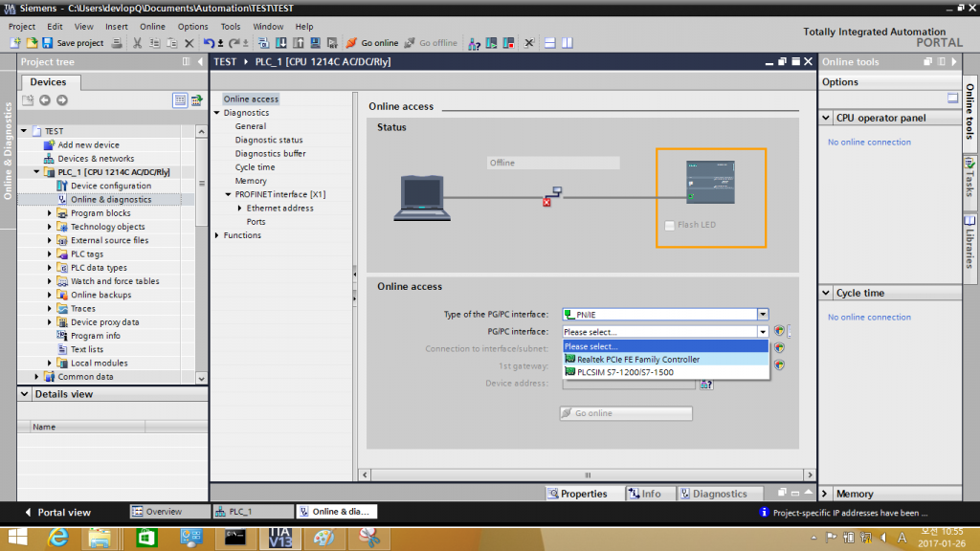
Task: Click the shield icon beside PG/PC interface
Action: pyautogui.click(x=779, y=331)
